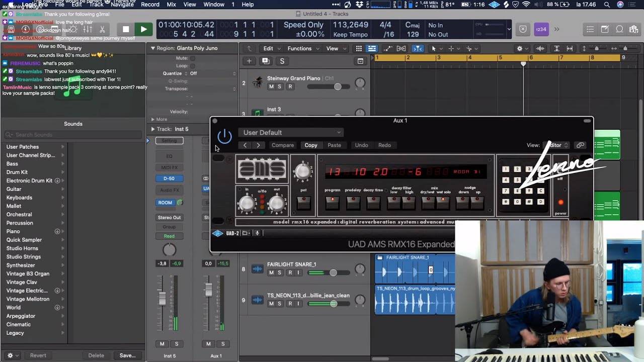Toggle the flex view icon
This screenshot has width=644, height=362.
401,49
